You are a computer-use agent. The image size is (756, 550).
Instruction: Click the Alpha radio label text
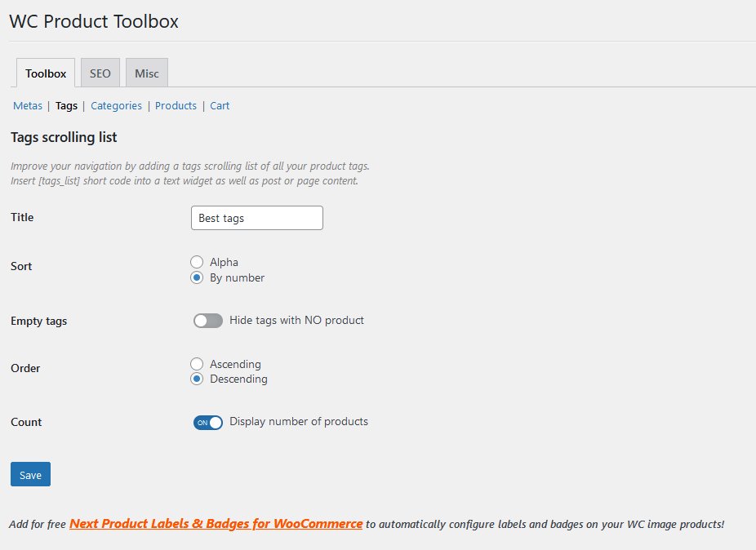(x=224, y=262)
